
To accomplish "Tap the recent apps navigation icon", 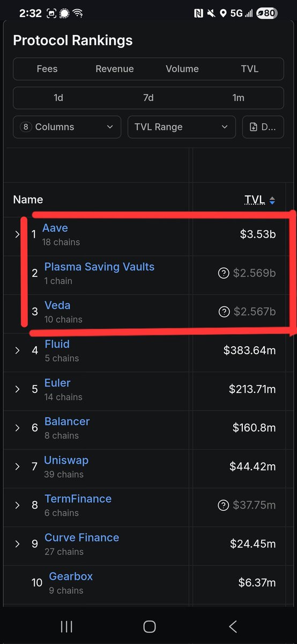I will 66,626.
